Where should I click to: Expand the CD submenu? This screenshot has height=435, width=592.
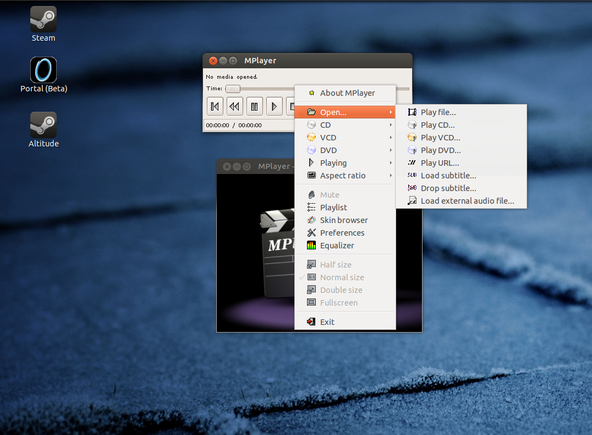coord(345,125)
